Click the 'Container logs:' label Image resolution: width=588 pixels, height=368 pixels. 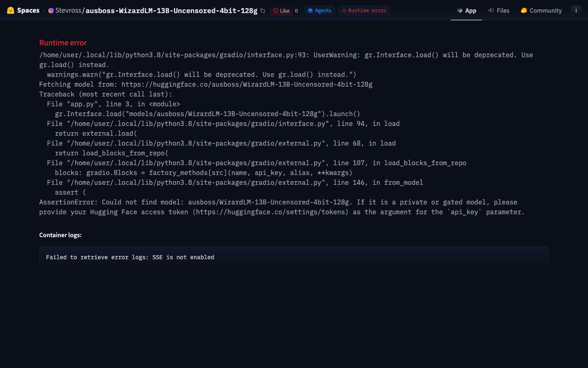[60, 235]
